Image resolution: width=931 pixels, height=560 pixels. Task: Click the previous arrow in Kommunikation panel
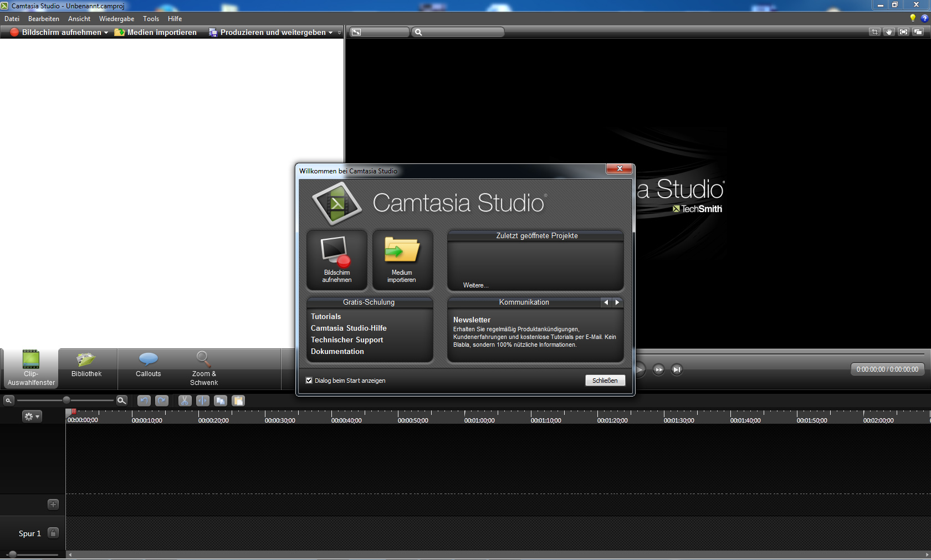(x=606, y=302)
